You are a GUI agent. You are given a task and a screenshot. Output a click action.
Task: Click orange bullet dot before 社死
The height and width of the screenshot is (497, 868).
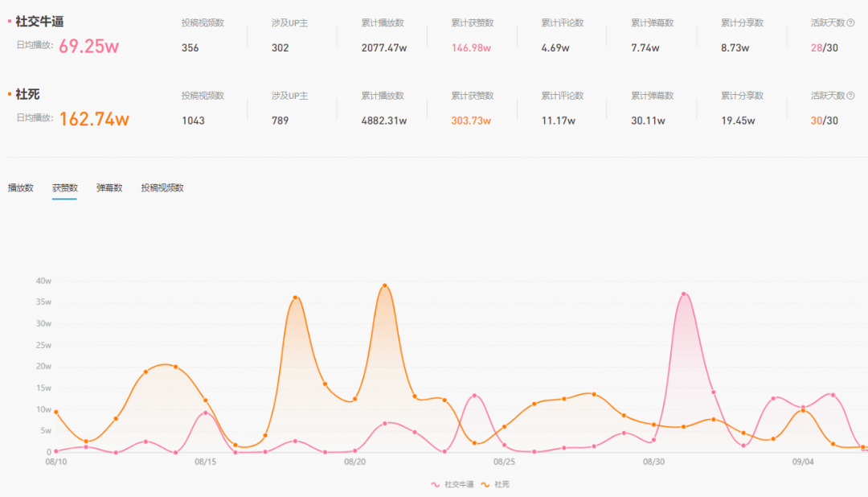10,93
